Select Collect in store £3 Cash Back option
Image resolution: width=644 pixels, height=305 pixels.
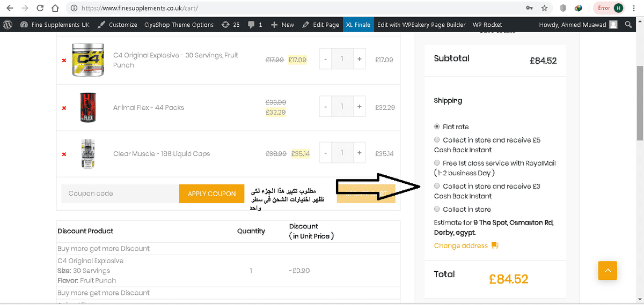437,186
